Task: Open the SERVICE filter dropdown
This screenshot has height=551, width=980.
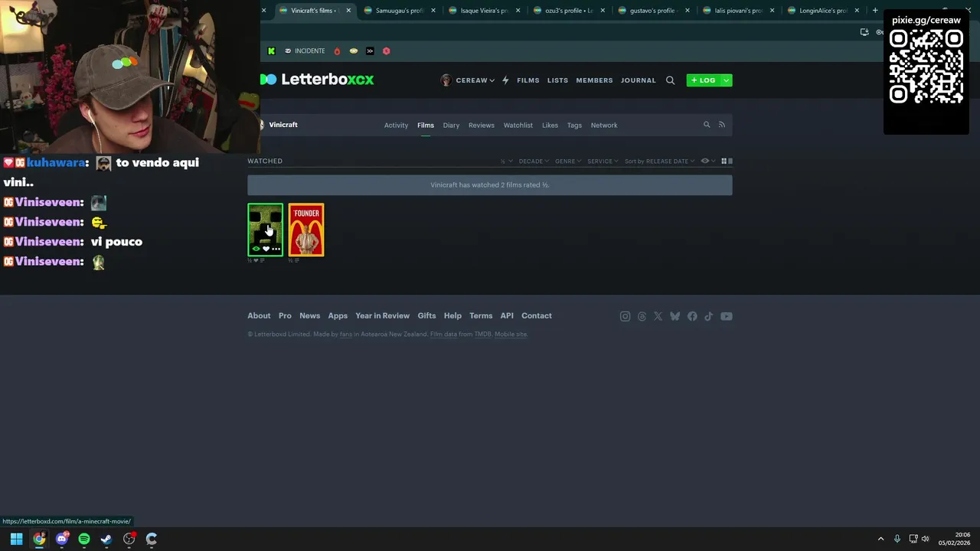Action: [x=603, y=161]
